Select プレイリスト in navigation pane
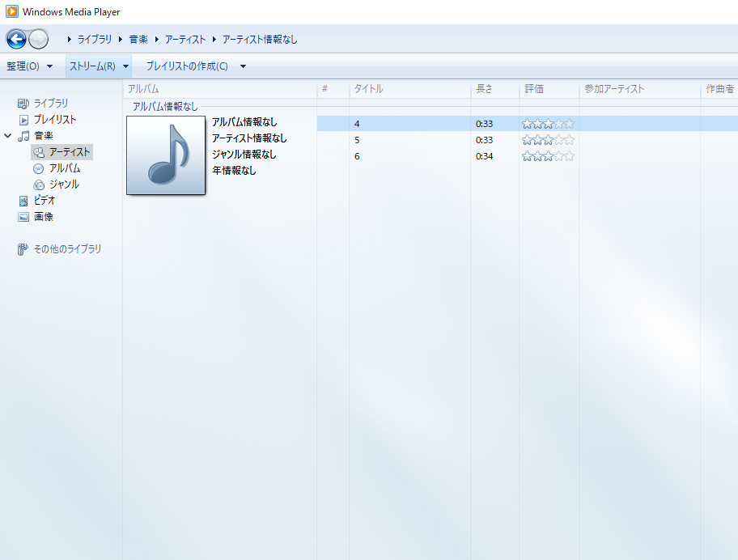This screenshot has height=560, width=738. click(x=55, y=120)
